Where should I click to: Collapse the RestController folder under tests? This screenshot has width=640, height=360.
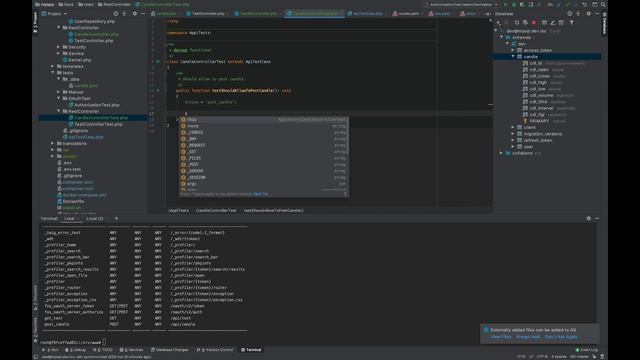(x=58, y=111)
